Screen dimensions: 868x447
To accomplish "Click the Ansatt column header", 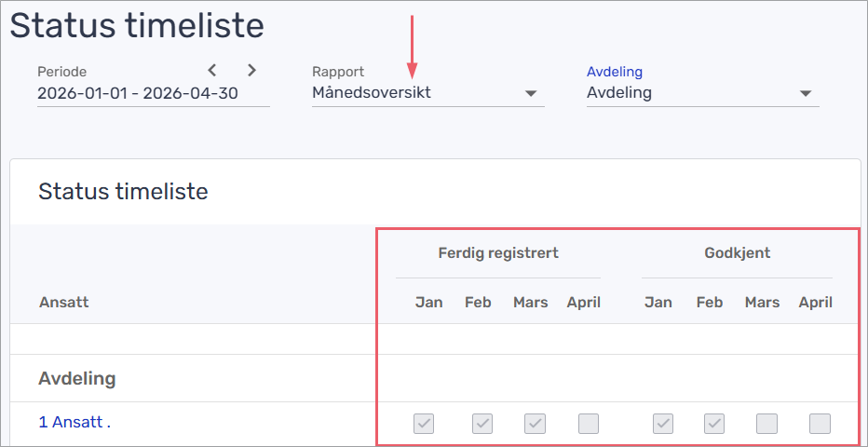I will click(63, 303).
